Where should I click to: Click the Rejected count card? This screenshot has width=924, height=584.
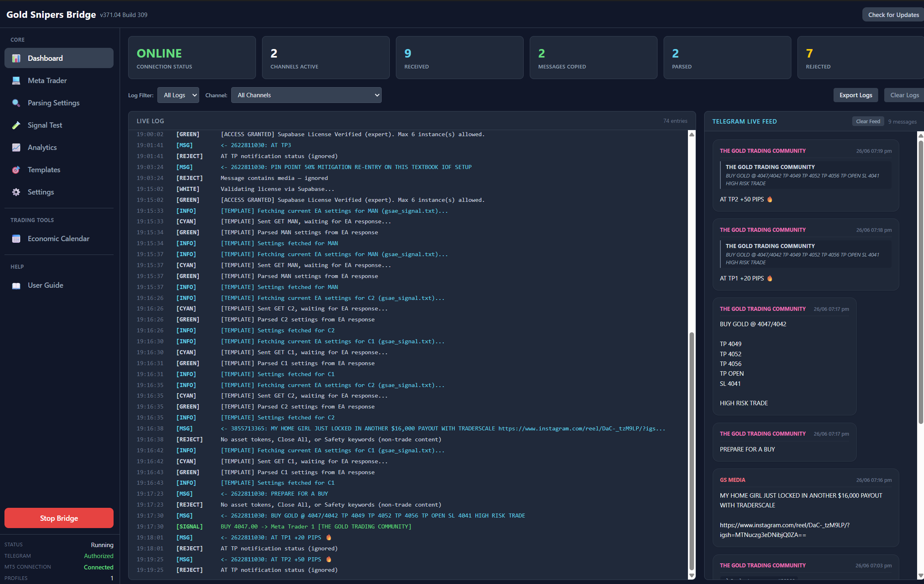(861, 58)
